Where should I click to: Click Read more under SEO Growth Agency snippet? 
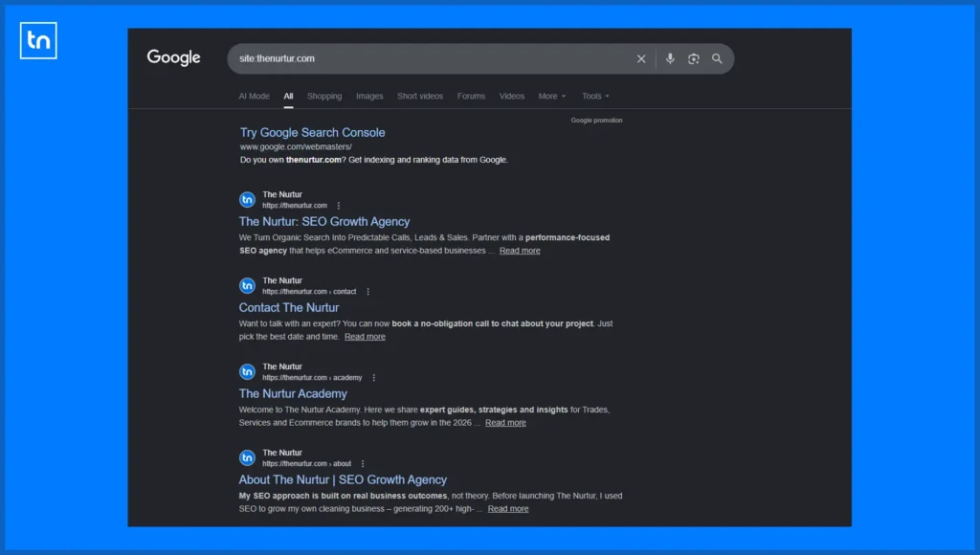(520, 251)
